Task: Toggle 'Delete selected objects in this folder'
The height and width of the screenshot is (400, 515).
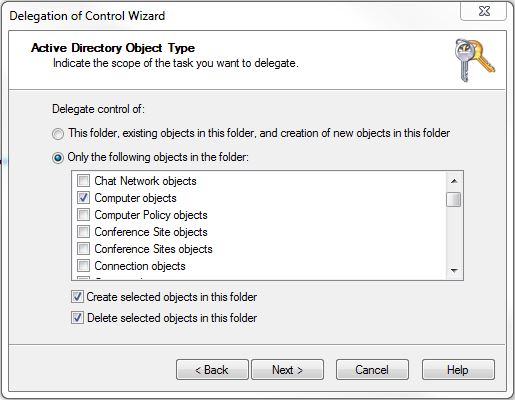Action: [x=77, y=318]
